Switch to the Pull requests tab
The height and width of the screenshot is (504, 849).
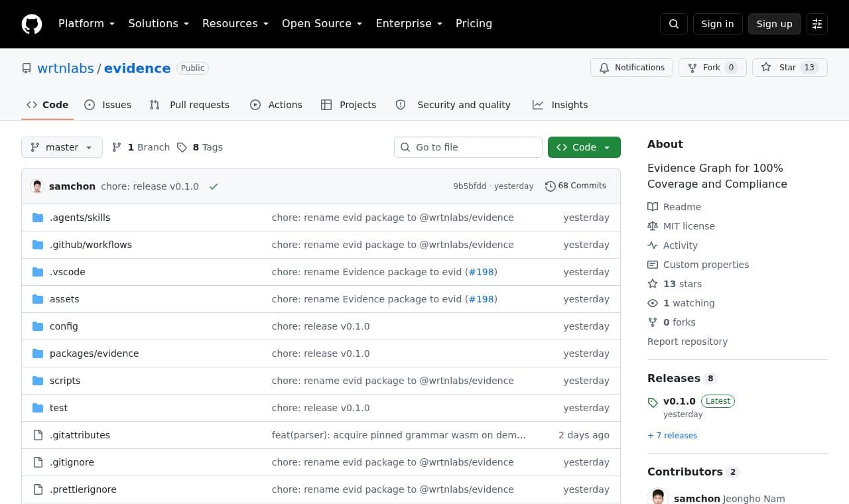pyautogui.click(x=190, y=105)
